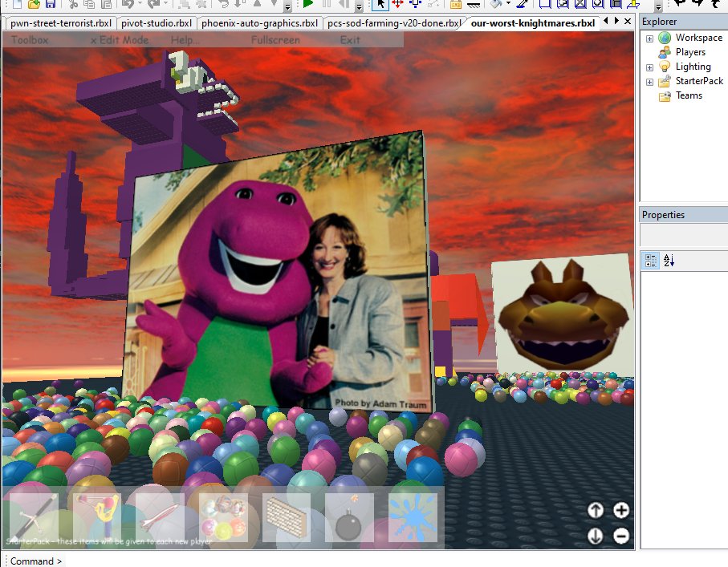Click the camera tilt down arrow

coord(596,536)
